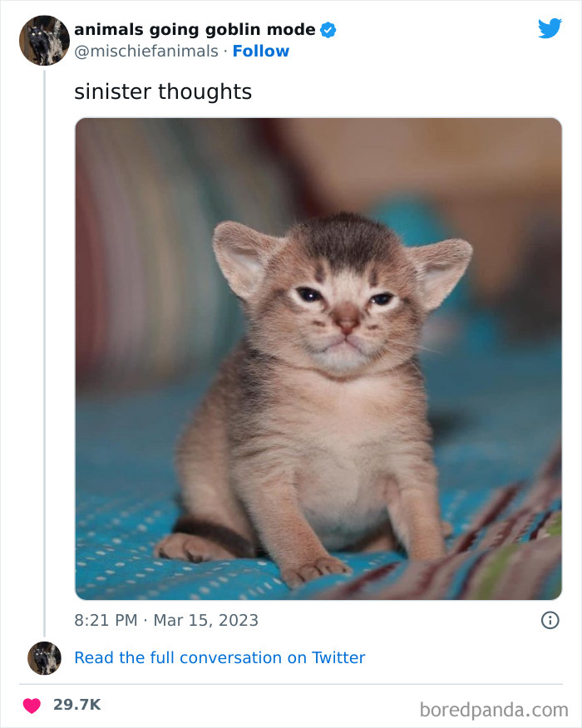Open the 8:21 PM Mar 15, 2023 timestamp

coord(166,620)
